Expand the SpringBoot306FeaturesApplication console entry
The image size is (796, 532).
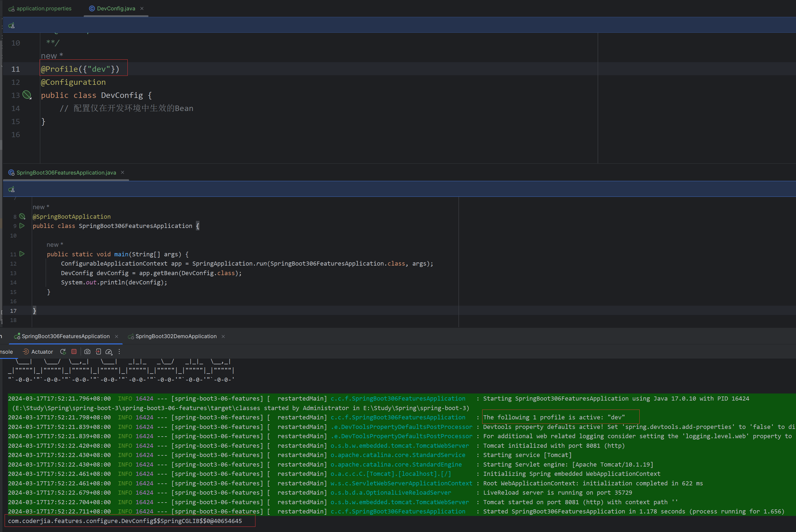[67, 335]
